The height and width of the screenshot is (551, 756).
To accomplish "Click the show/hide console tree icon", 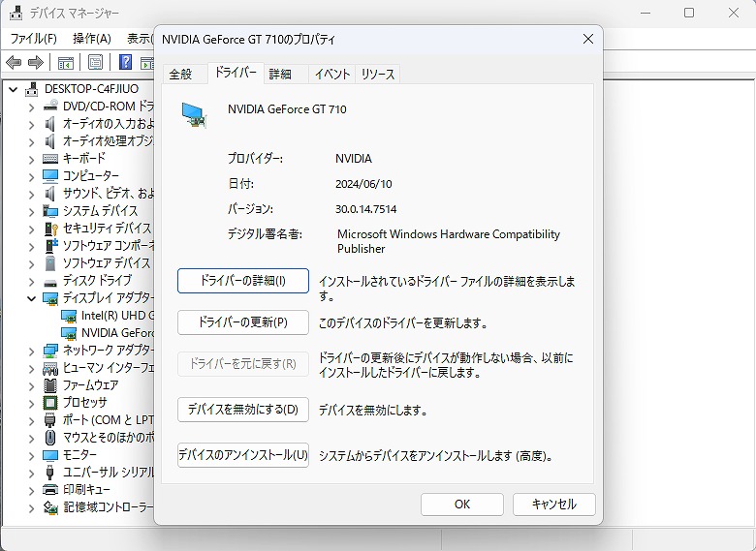I will [66, 63].
